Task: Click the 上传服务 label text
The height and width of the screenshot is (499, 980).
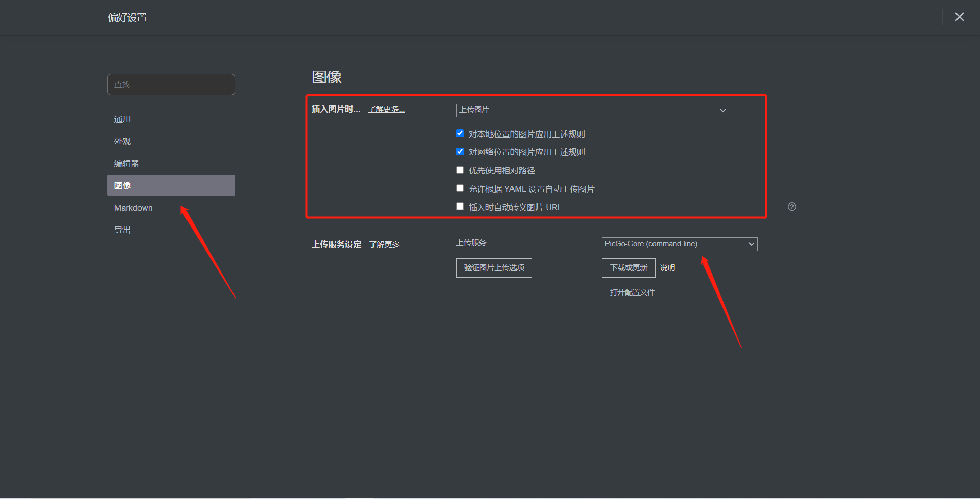Action: tap(471, 243)
